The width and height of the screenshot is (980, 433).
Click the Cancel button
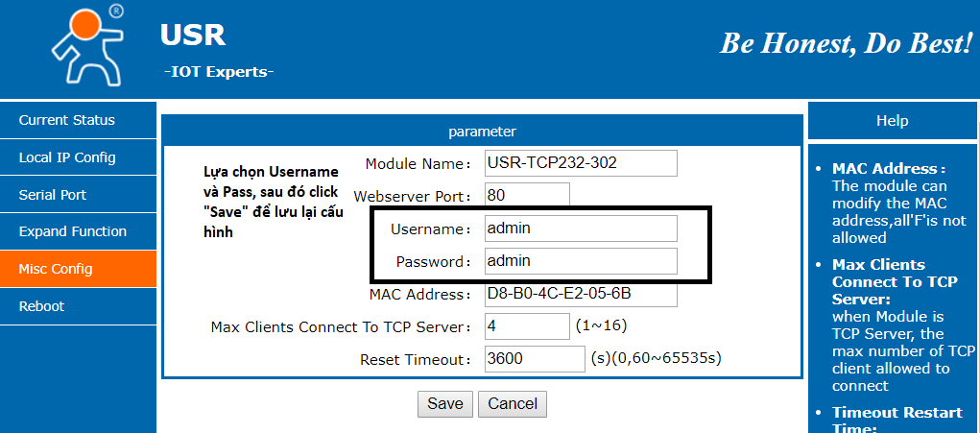(513, 403)
